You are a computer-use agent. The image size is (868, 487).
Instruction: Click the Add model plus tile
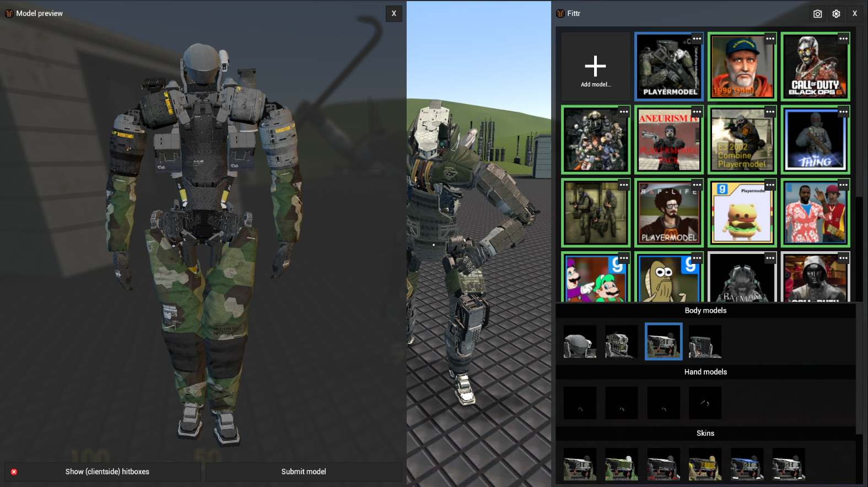pos(595,67)
